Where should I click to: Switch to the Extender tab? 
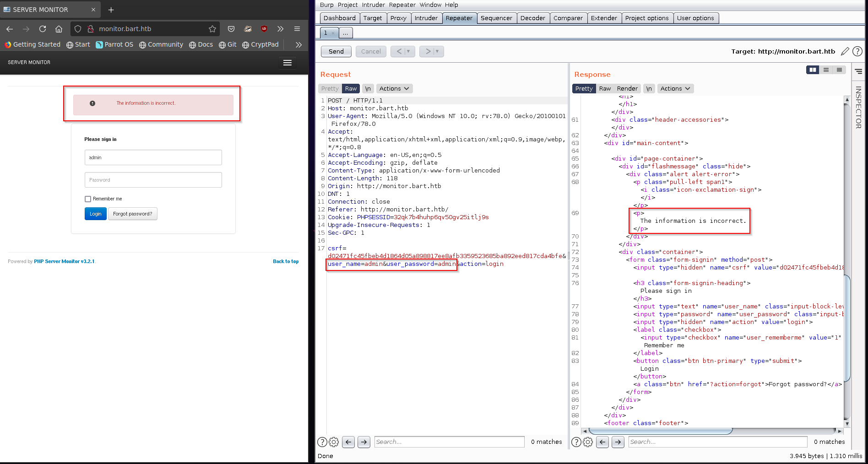pos(604,18)
